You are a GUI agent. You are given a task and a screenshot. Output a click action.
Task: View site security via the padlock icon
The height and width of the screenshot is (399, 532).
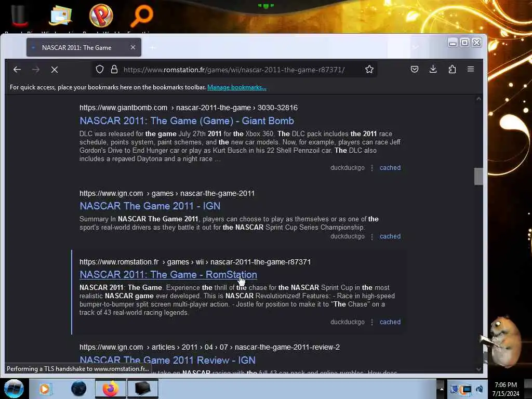(x=114, y=69)
